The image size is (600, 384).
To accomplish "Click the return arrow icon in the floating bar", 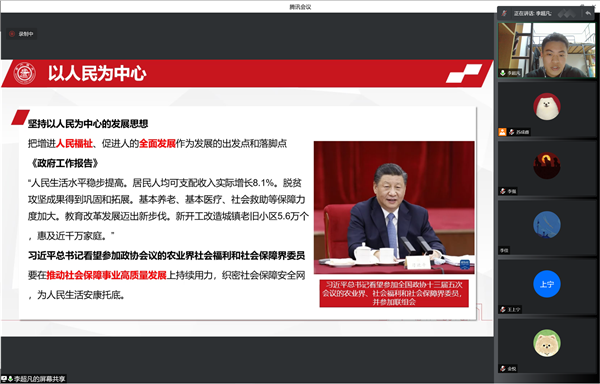I will (588, 13).
